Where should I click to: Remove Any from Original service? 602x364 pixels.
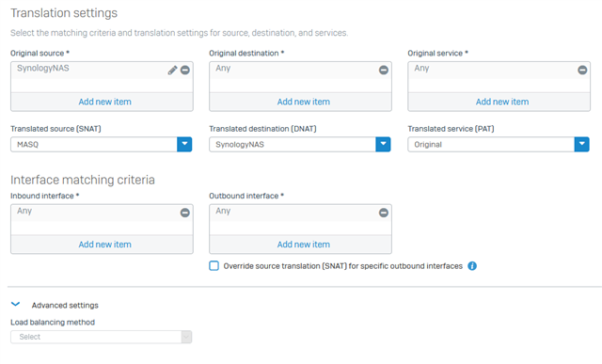pyautogui.click(x=582, y=71)
